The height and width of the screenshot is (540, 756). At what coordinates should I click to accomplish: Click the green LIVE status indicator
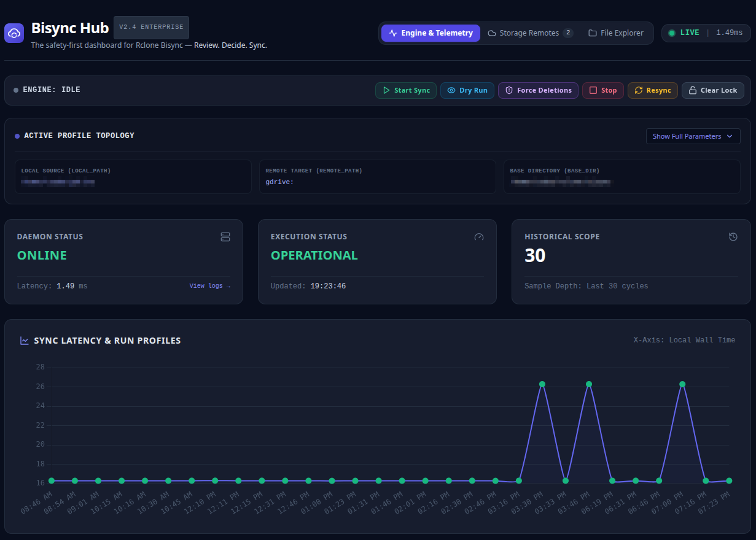click(684, 33)
